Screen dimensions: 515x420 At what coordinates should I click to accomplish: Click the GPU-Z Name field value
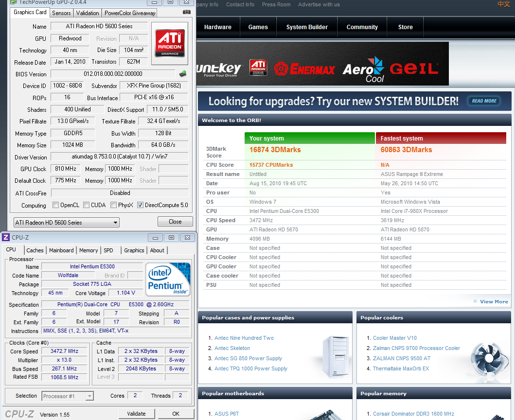tap(99, 26)
